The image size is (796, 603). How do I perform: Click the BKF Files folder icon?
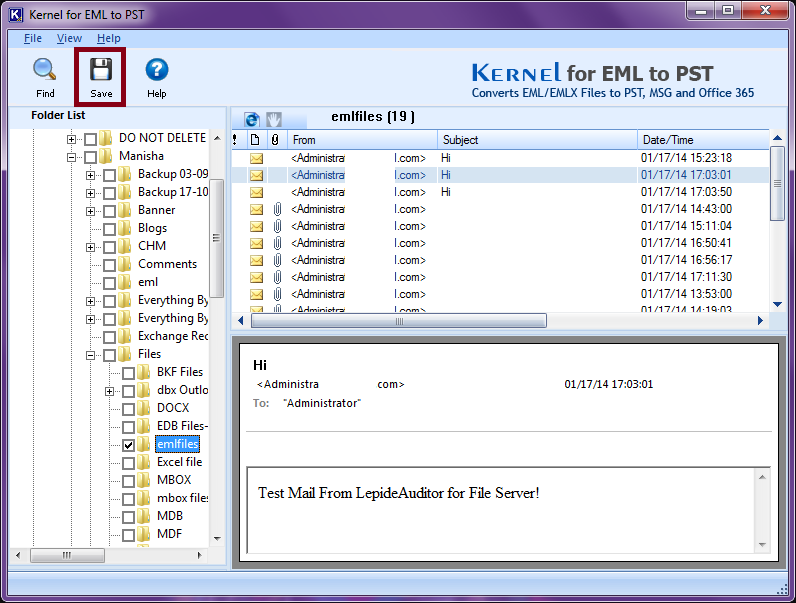point(144,372)
